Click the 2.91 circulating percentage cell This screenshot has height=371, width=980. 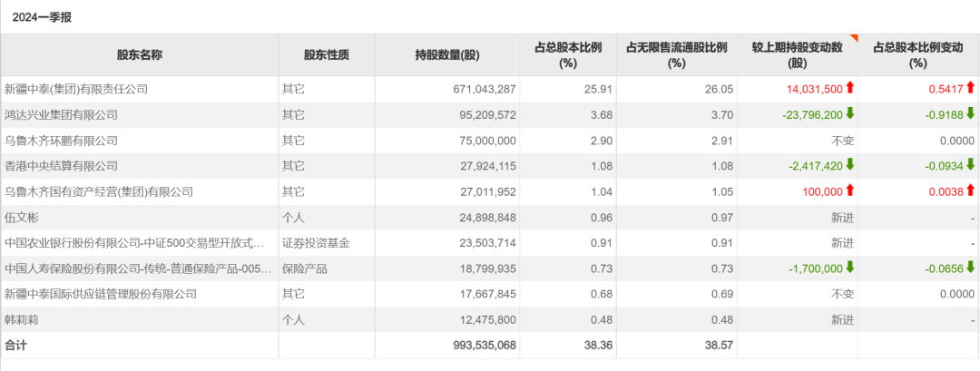point(724,141)
